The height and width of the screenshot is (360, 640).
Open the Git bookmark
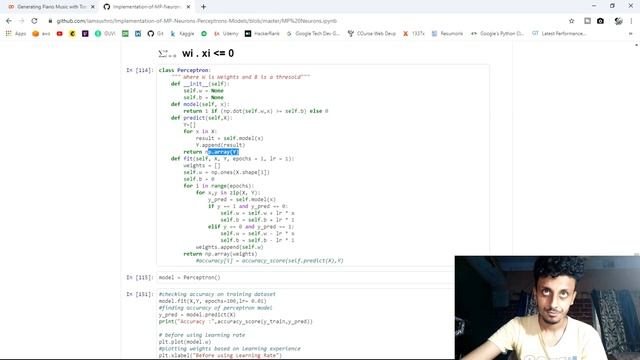tap(156, 33)
